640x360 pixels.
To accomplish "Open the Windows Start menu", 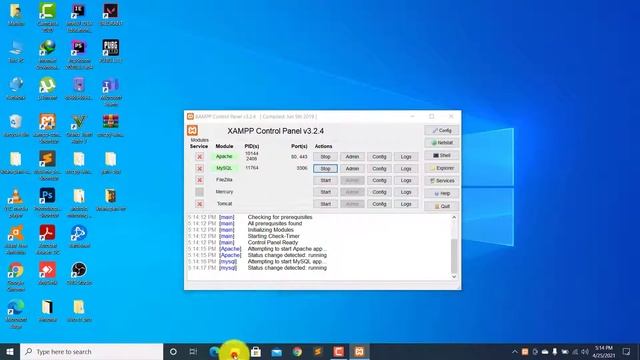I will click(10, 351).
